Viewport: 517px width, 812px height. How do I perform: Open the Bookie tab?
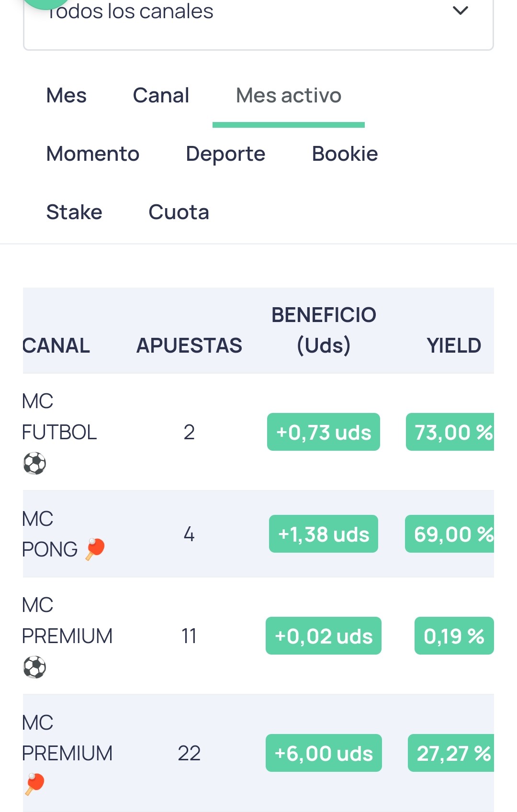pos(345,154)
